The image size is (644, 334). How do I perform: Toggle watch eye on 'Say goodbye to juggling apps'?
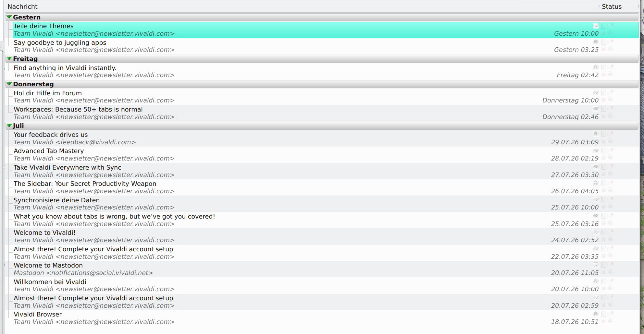click(610, 49)
